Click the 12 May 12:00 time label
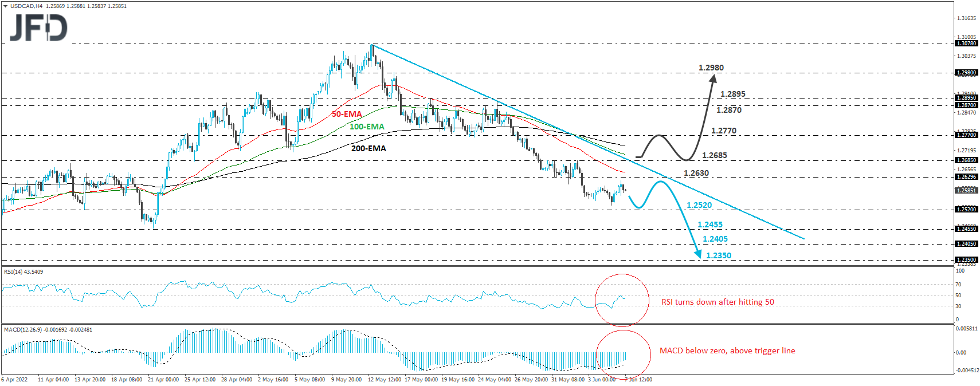Image resolution: width=980 pixels, height=386 pixels. click(x=385, y=379)
